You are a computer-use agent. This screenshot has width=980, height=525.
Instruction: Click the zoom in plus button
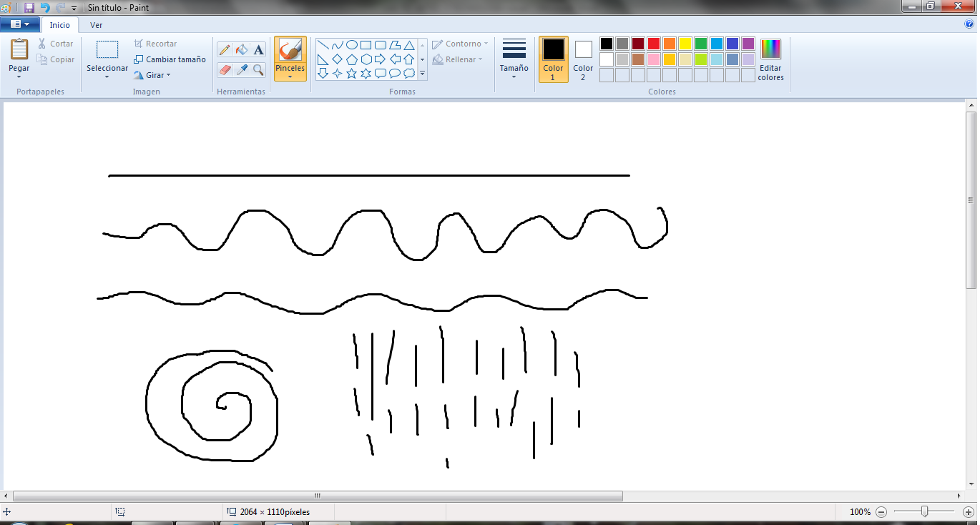pyautogui.click(x=968, y=512)
